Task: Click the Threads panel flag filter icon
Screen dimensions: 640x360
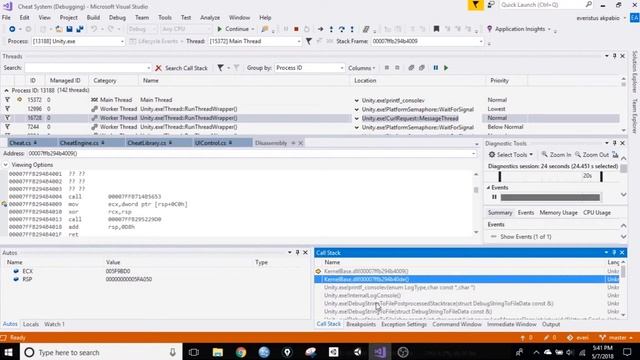Action: click(220, 68)
